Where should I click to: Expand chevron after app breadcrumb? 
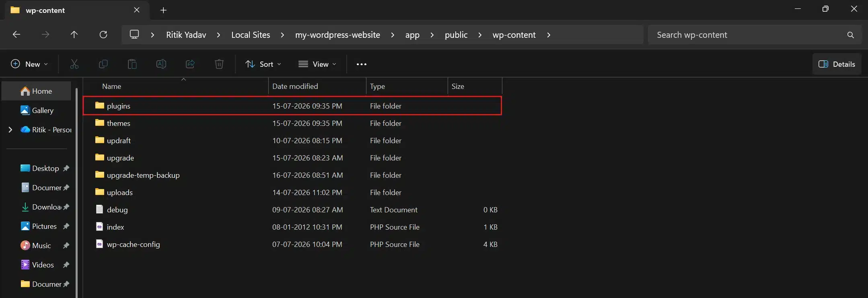(x=432, y=35)
